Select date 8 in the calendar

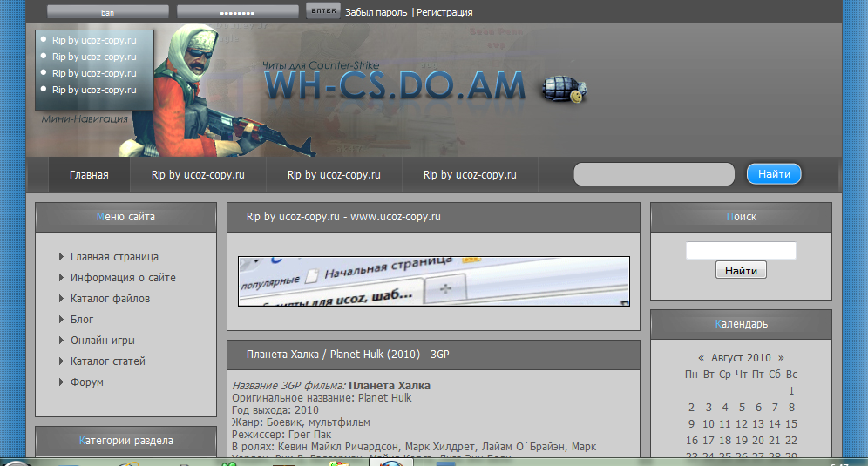coord(791,408)
